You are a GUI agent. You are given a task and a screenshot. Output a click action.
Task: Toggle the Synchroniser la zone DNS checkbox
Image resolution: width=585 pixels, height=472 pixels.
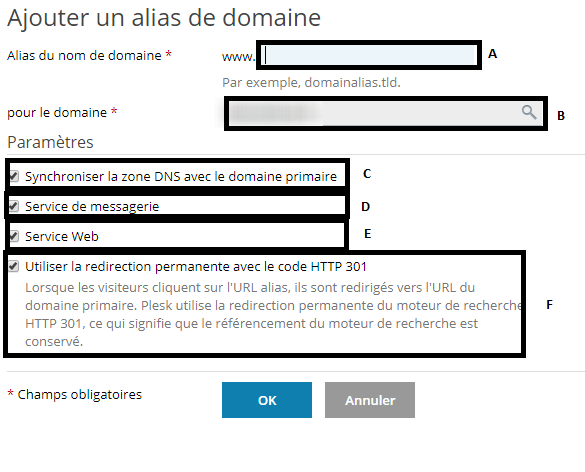[x=14, y=176]
